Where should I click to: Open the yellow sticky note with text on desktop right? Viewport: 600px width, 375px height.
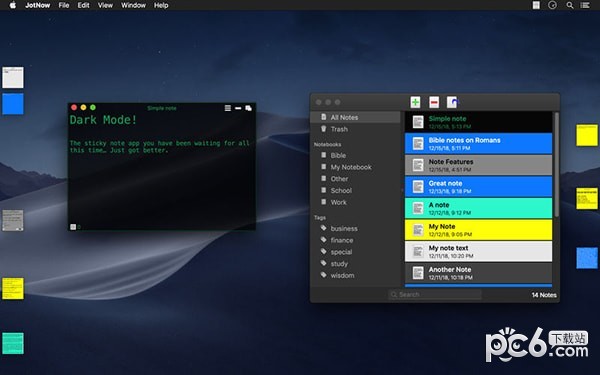coord(587,198)
